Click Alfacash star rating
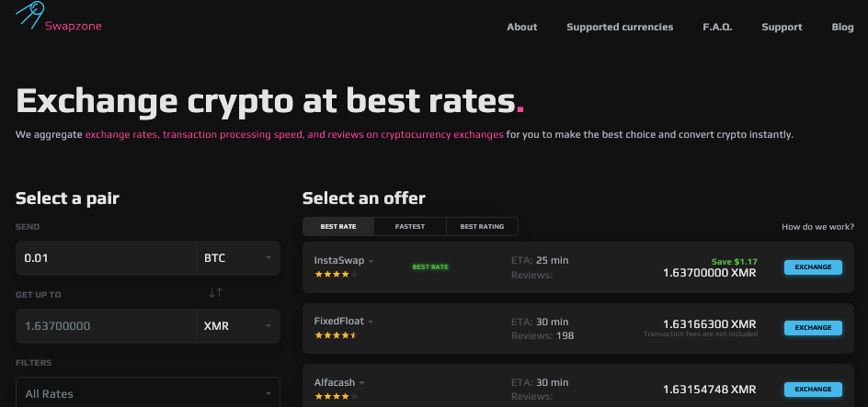The image size is (868, 407). point(336,396)
